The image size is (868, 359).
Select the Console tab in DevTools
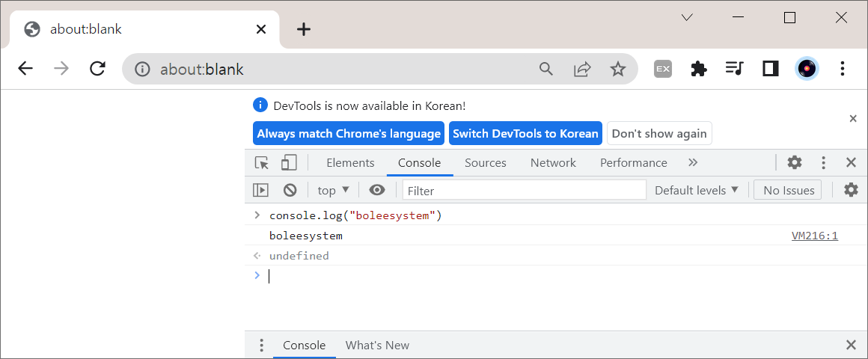[420, 162]
